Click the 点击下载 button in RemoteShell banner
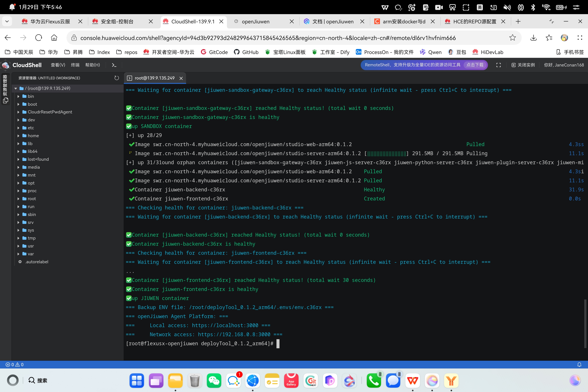 pyautogui.click(x=475, y=65)
